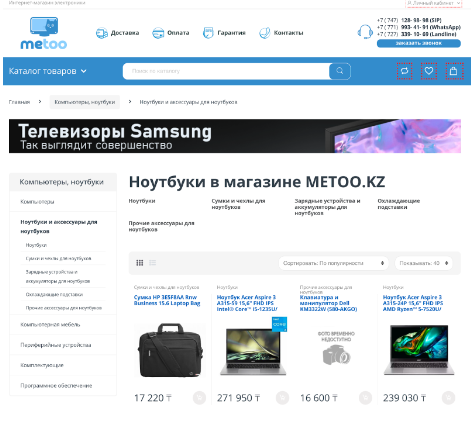Open the Доставка menu link
471x421 pixels.
[125, 33]
